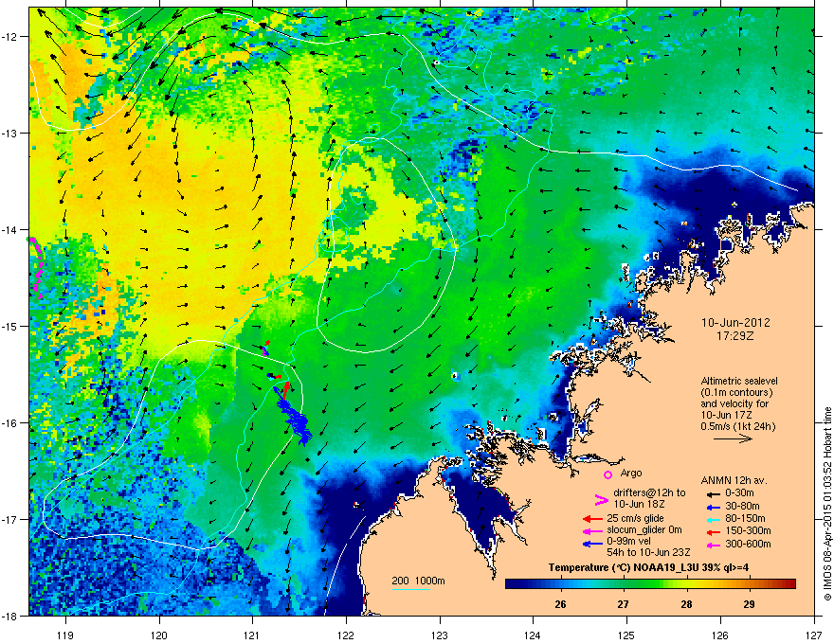
Task: Click the longitude axis label '127'
Action: coord(814,635)
